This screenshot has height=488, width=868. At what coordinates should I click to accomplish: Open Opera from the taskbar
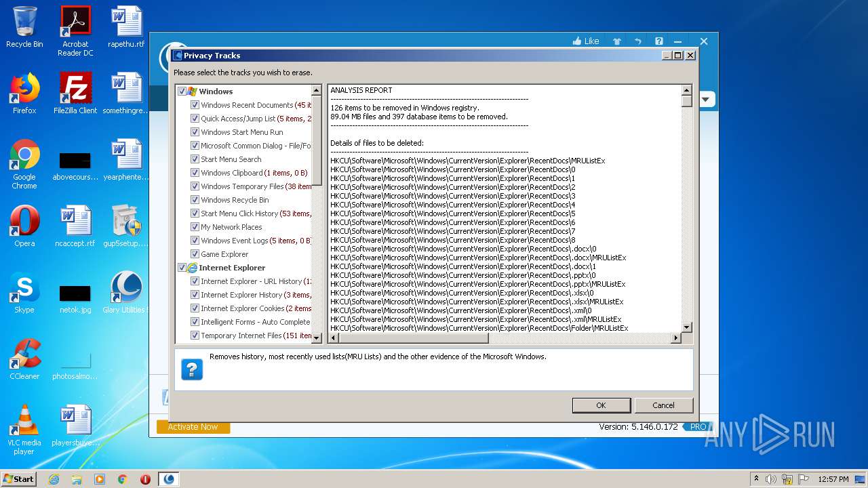(145, 479)
